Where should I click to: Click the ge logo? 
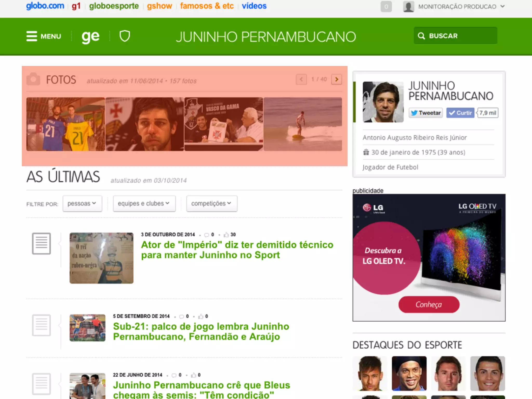click(90, 37)
